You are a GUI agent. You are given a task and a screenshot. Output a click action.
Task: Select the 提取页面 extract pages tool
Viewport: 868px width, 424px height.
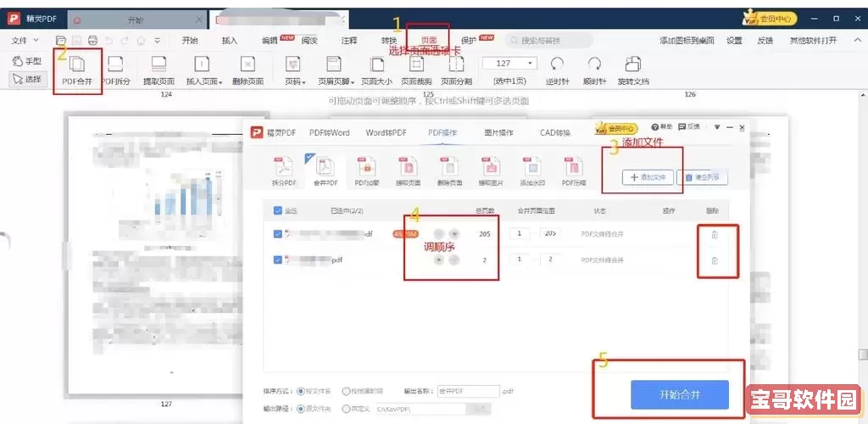click(159, 70)
